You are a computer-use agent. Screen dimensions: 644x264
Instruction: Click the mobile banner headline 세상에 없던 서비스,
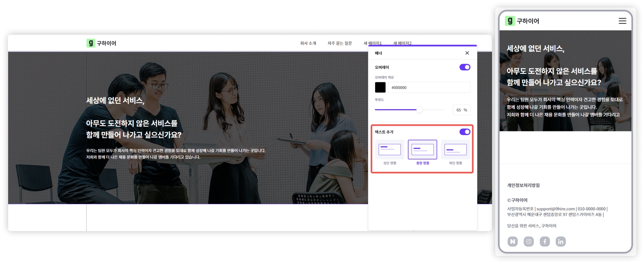pyautogui.click(x=536, y=49)
